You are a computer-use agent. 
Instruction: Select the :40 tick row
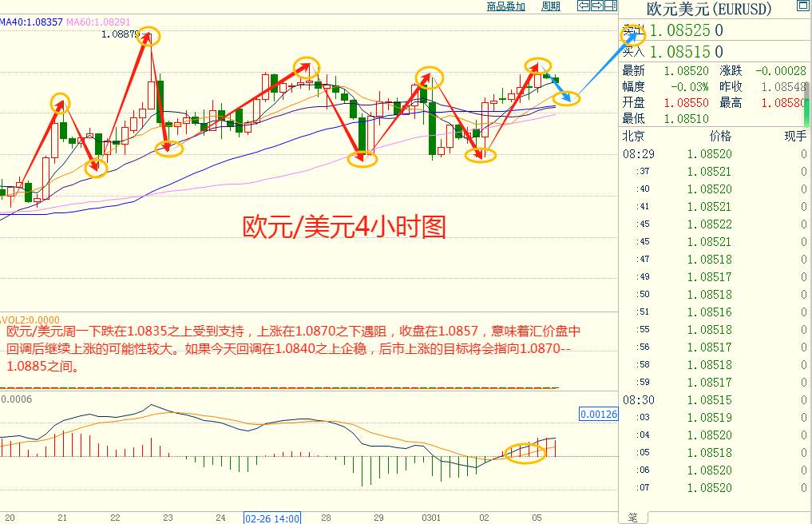pos(715,189)
